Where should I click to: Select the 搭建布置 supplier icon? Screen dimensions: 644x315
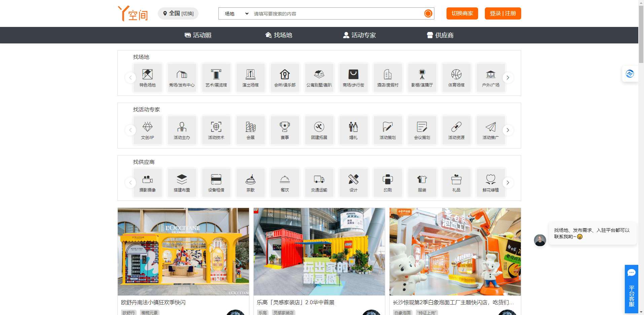pyautogui.click(x=182, y=183)
